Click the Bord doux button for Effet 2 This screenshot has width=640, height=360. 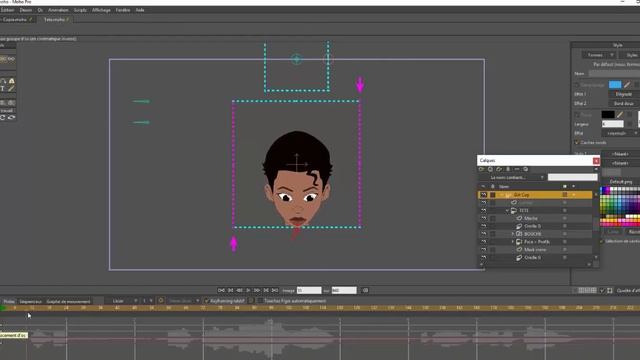click(x=623, y=103)
